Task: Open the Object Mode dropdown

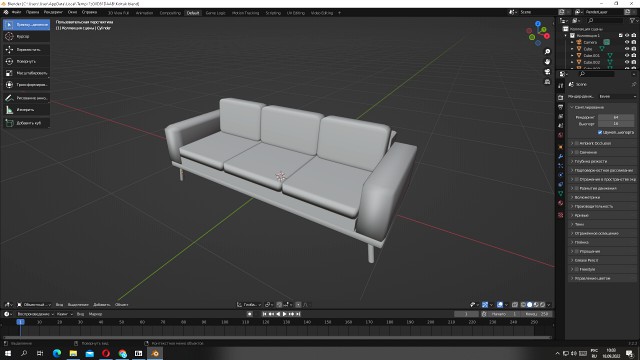Action: pyautogui.click(x=34, y=304)
